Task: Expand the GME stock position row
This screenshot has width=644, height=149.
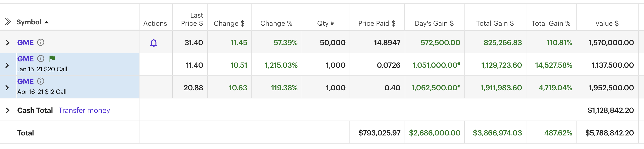Action: click(7, 42)
